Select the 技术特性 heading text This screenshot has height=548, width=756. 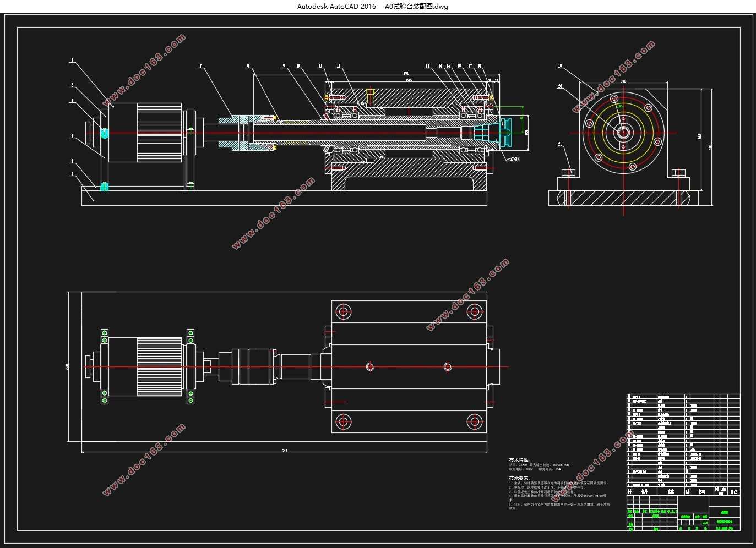coord(519,460)
